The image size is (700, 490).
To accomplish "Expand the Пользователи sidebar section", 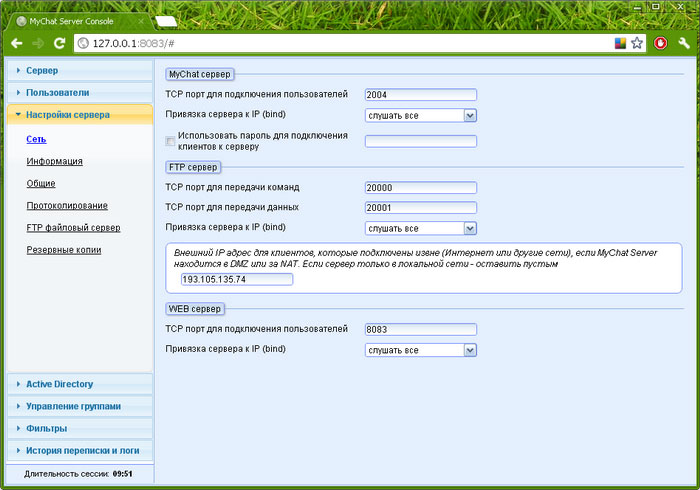I will (x=80, y=93).
